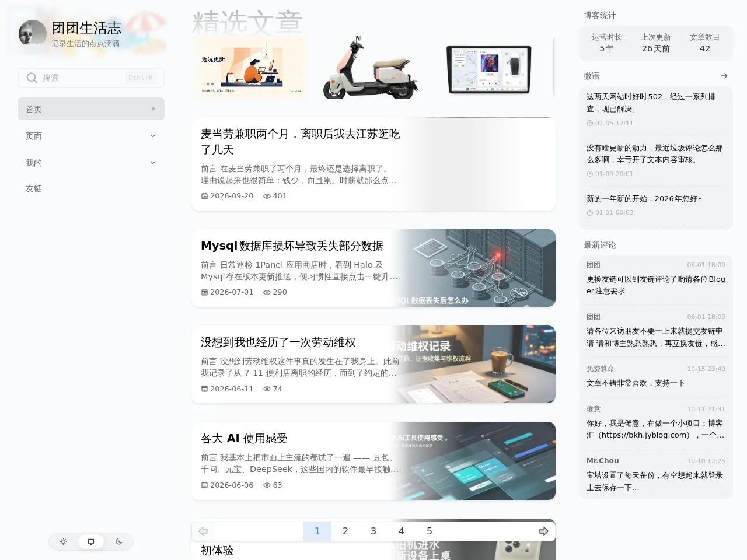Focus the 搜索 search field
747x560 pixels.
tap(91, 78)
